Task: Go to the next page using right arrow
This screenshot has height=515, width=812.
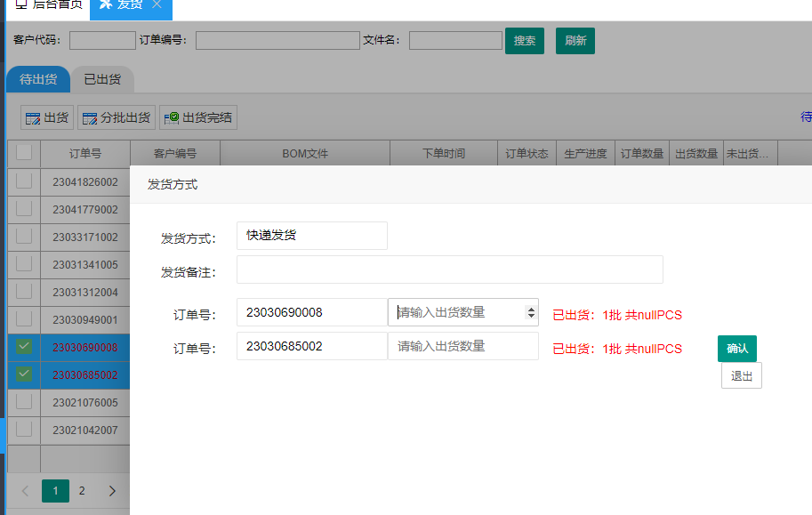Action: tap(112, 490)
